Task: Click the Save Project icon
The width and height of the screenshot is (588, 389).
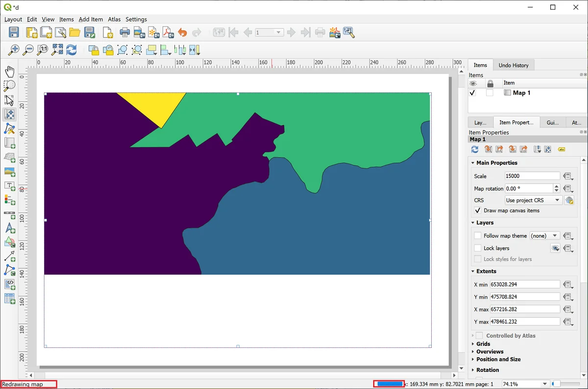Action: pyautogui.click(x=14, y=33)
